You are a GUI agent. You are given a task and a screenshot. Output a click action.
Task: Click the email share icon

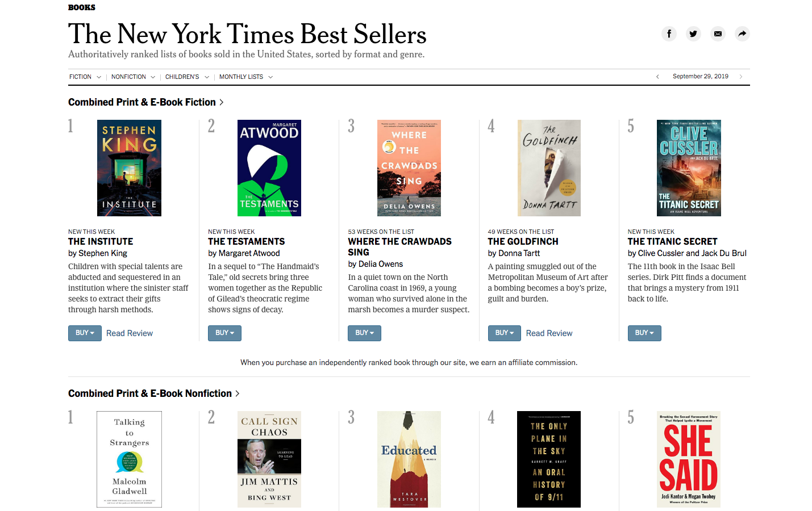[718, 34]
